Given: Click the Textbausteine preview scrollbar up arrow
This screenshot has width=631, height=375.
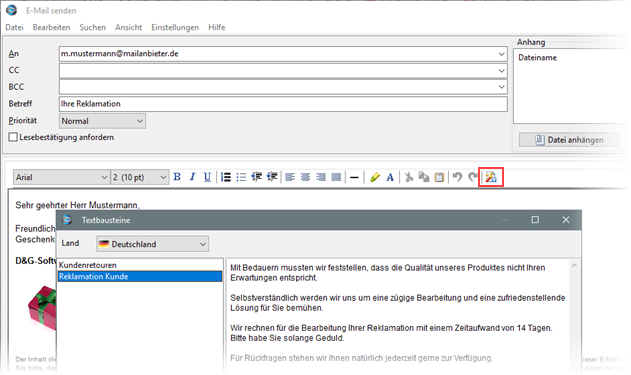Looking at the screenshot, I should point(574,266).
